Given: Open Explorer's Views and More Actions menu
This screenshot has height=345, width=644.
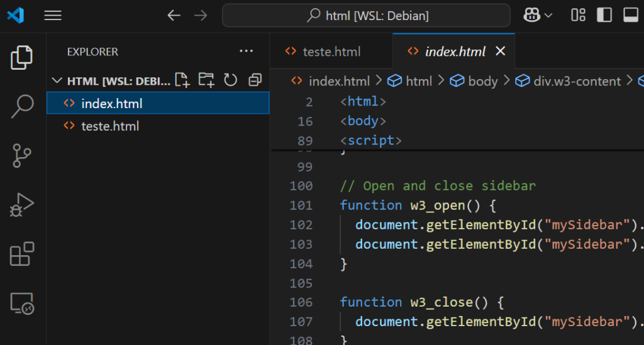Looking at the screenshot, I should 245,52.
